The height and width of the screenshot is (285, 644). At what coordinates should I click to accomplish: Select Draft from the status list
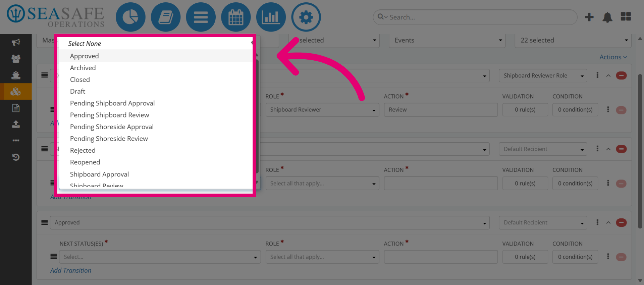156,91
